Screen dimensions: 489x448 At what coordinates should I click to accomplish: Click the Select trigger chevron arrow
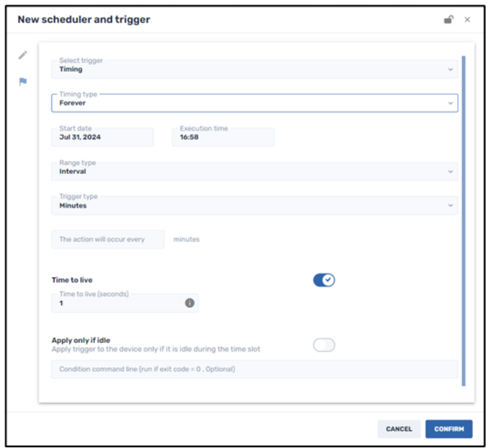point(451,69)
